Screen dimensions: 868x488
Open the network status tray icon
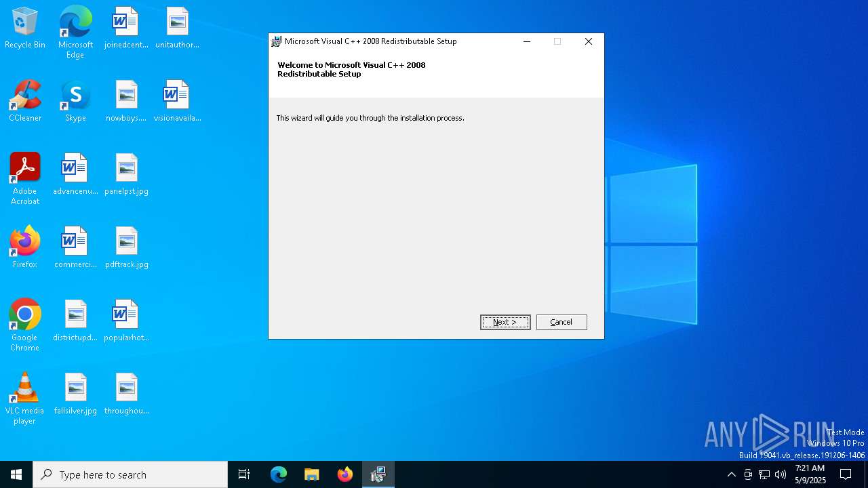point(764,474)
